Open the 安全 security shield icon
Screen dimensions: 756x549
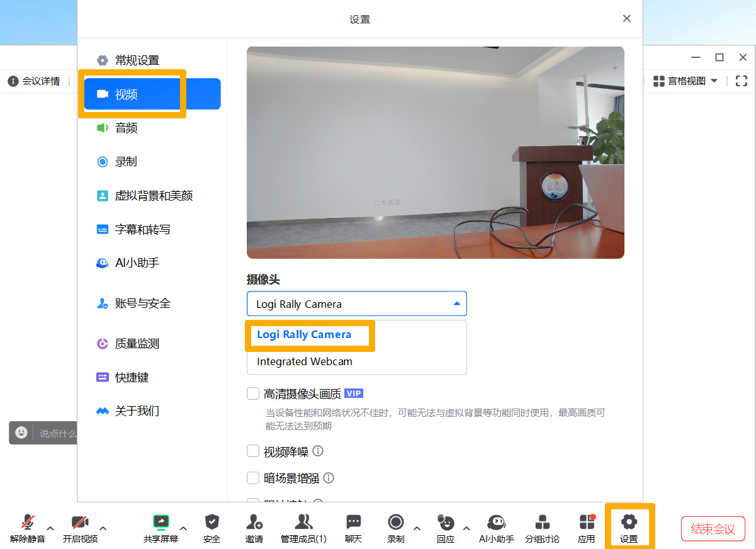point(212,522)
